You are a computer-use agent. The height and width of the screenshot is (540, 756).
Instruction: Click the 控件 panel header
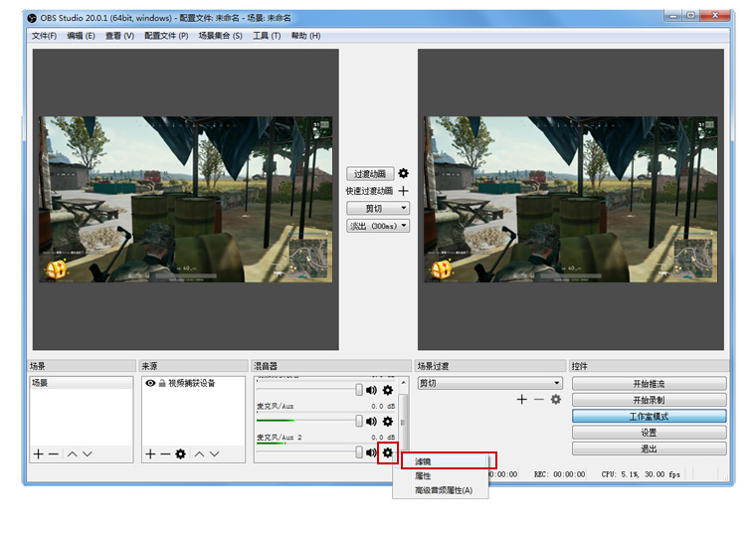[649, 366]
